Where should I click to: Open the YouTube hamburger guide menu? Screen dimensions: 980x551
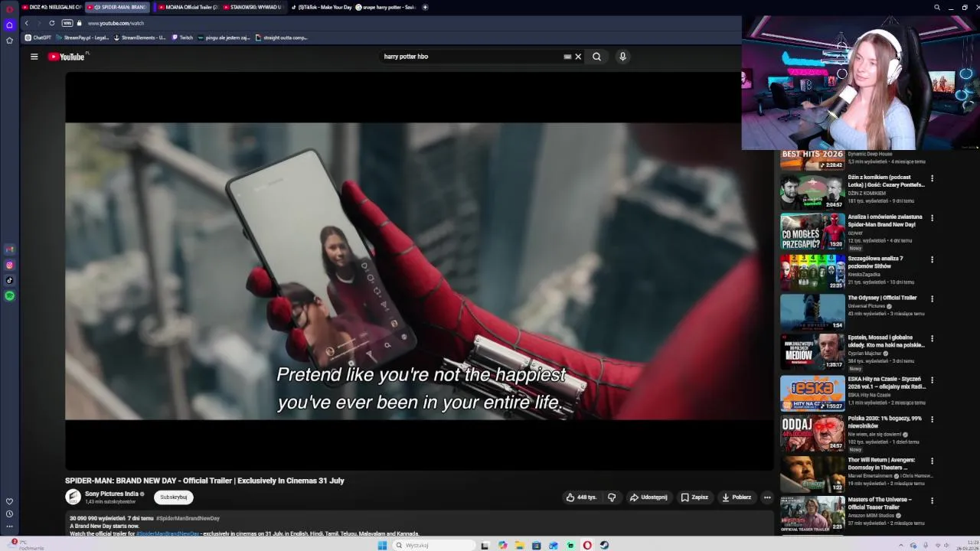(x=34, y=57)
